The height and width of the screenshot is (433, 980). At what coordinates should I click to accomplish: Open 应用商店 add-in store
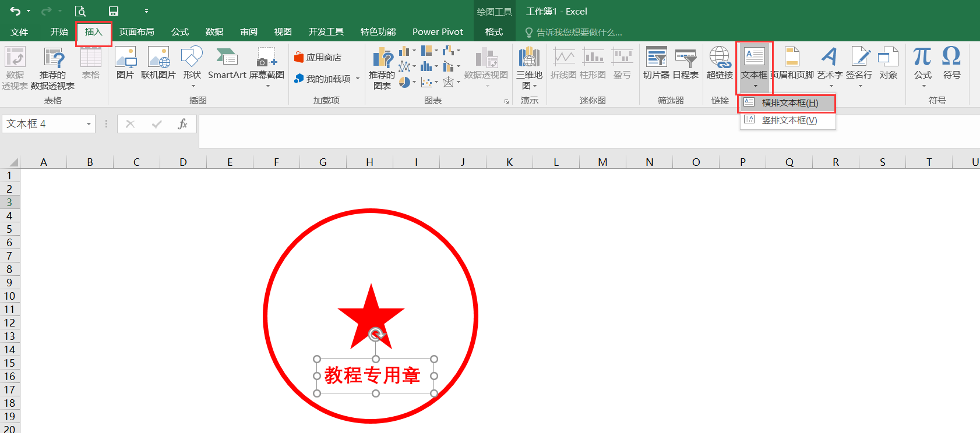pos(318,57)
